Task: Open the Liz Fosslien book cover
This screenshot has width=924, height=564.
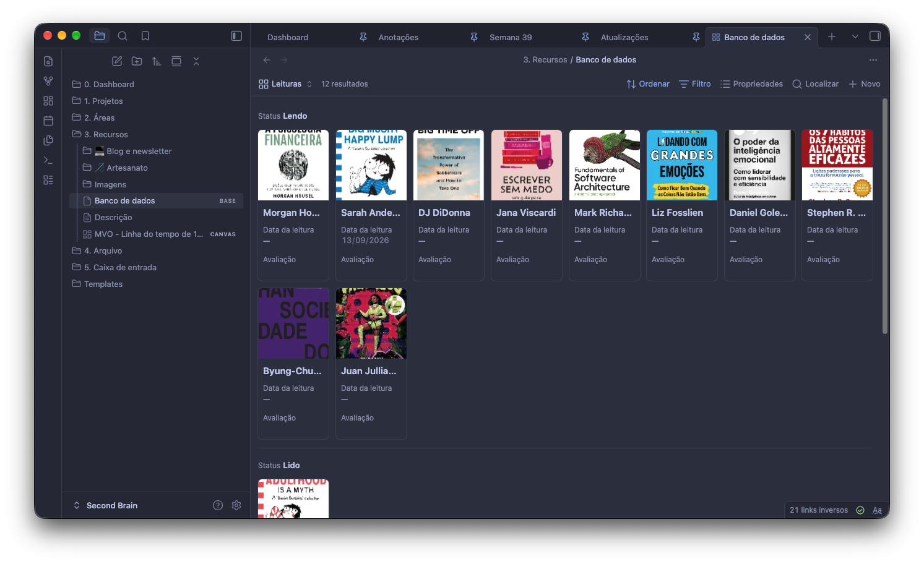Action: 682,165
